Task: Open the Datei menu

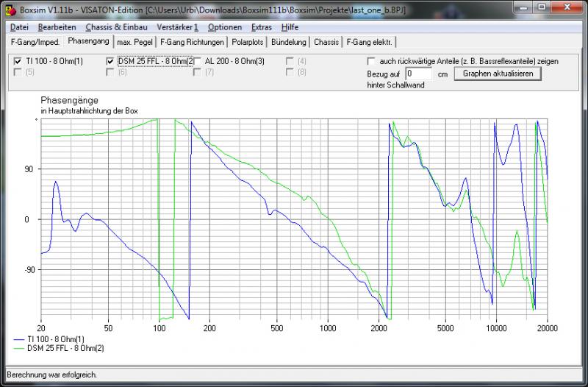Action: click(19, 26)
